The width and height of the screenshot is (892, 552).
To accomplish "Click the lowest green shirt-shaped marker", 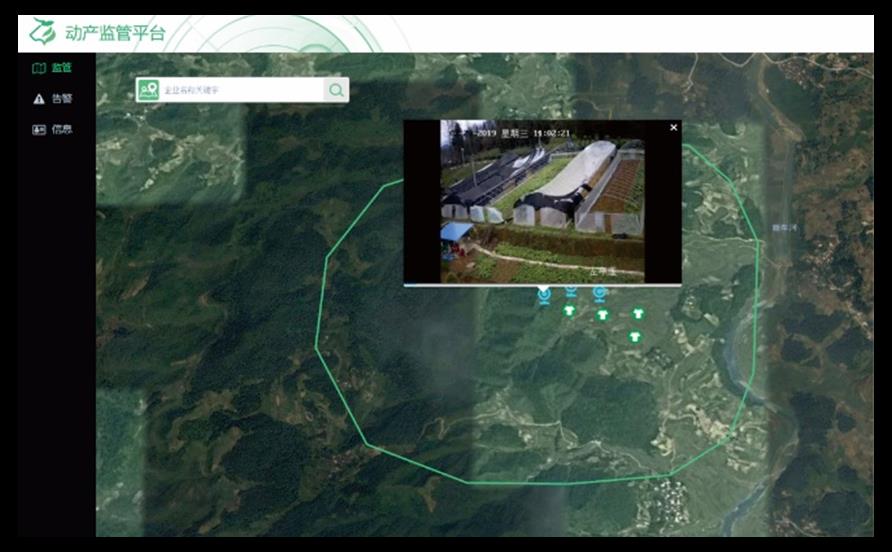I will [x=633, y=337].
